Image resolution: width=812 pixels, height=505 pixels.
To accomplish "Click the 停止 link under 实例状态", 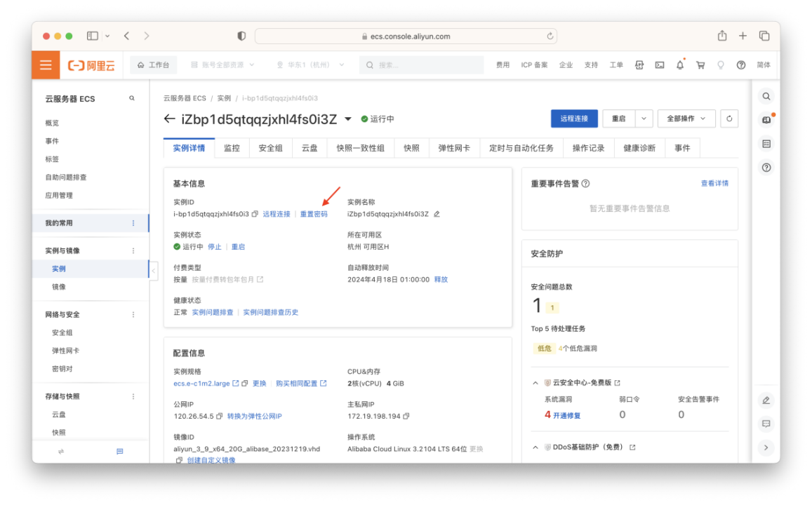I will coord(214,247).
